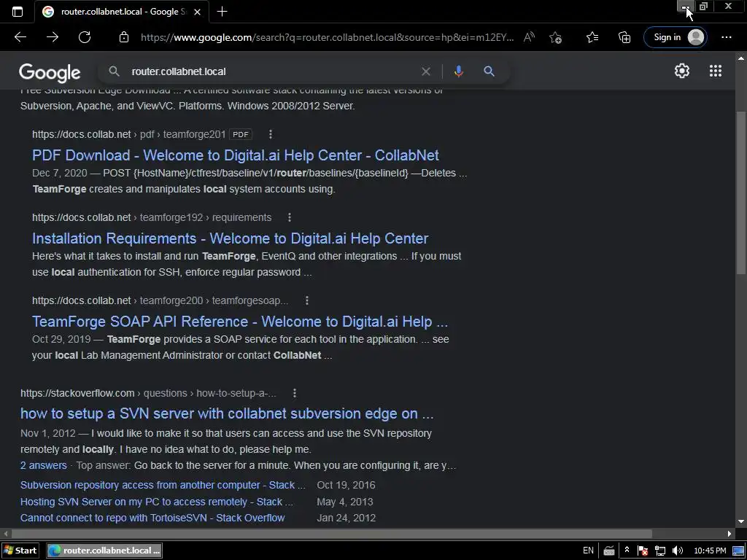The image size is (747, 560).
Task: Switch the EN input language indicator
Action: [x=589, y=551]
